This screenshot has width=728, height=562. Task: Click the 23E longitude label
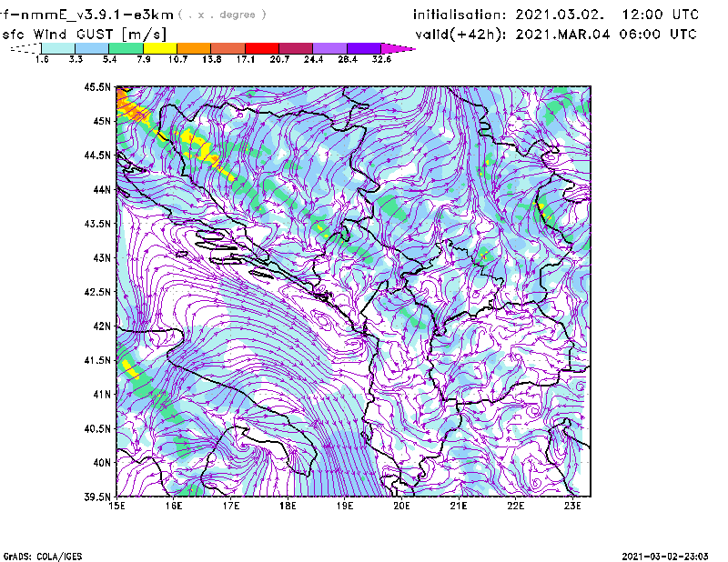point(572,506)
